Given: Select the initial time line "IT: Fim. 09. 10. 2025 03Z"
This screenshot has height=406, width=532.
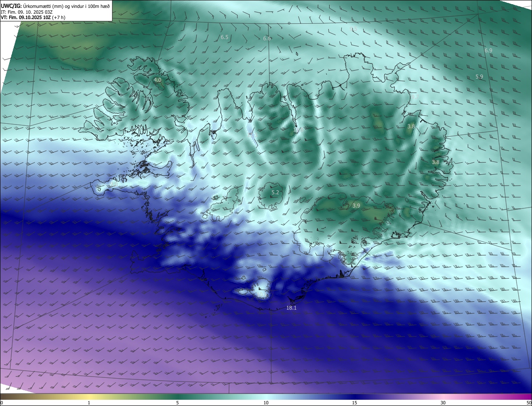Looking at the screenshot, I should click(27, 12).
